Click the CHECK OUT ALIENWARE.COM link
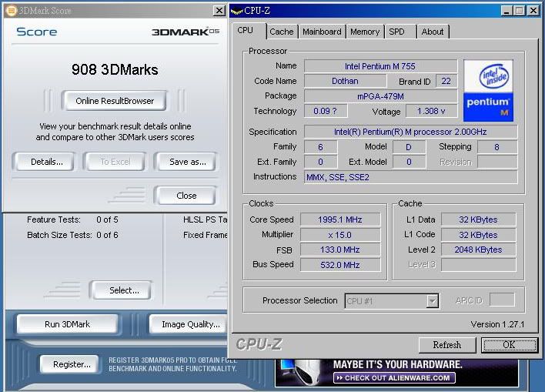 394,378
